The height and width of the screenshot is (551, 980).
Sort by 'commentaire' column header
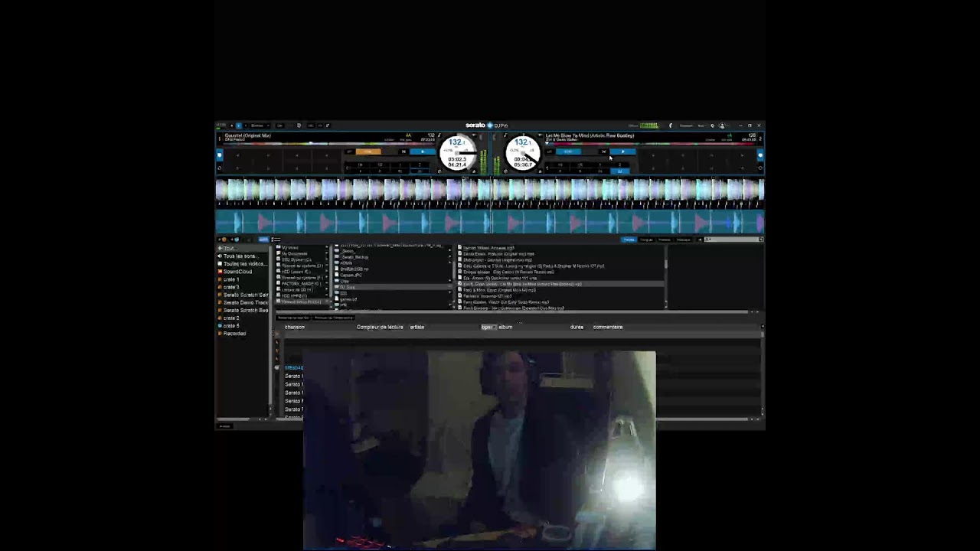tap(608, 327)
